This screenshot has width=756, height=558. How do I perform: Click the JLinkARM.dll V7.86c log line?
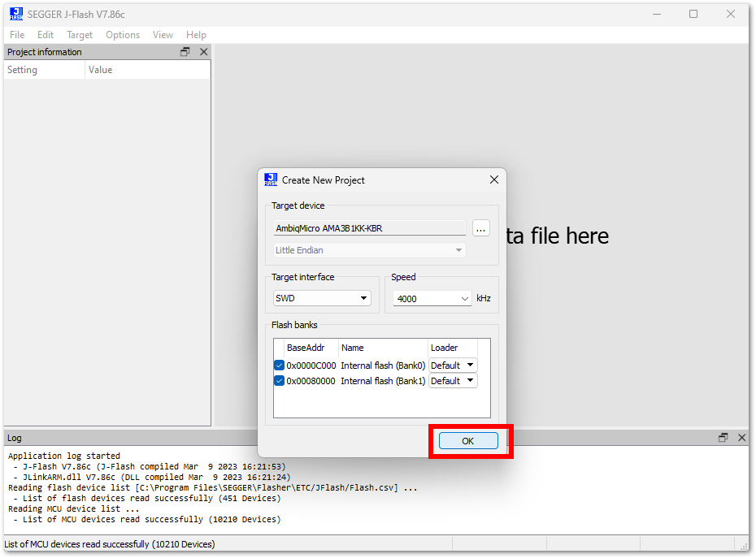click(151, 477)
